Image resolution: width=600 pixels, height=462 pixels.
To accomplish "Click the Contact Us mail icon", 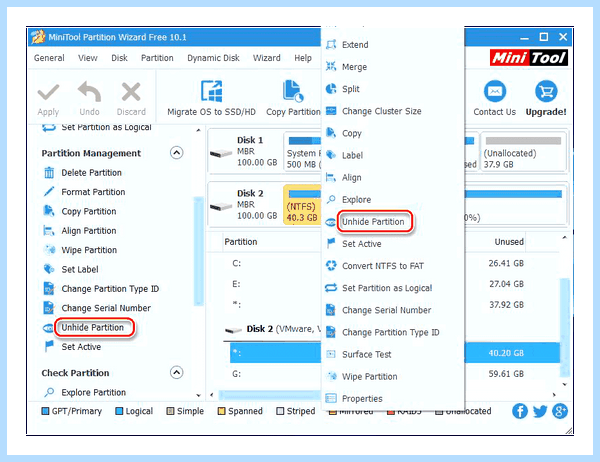I will [495, 91].
